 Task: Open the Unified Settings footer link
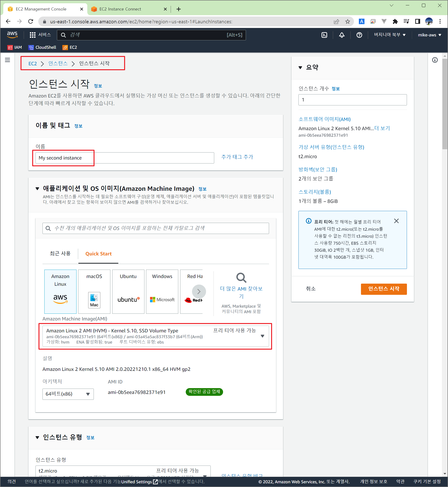click(x=139, y=482)
